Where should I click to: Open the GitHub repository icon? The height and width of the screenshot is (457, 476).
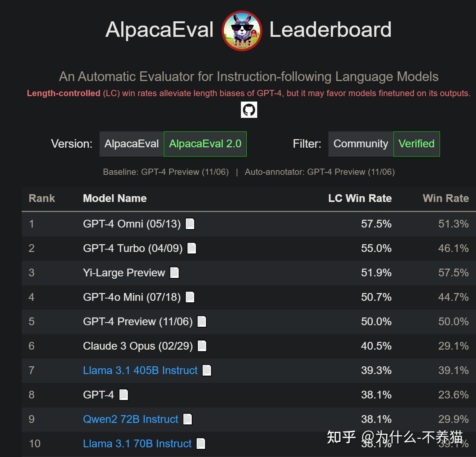(249, 110)
